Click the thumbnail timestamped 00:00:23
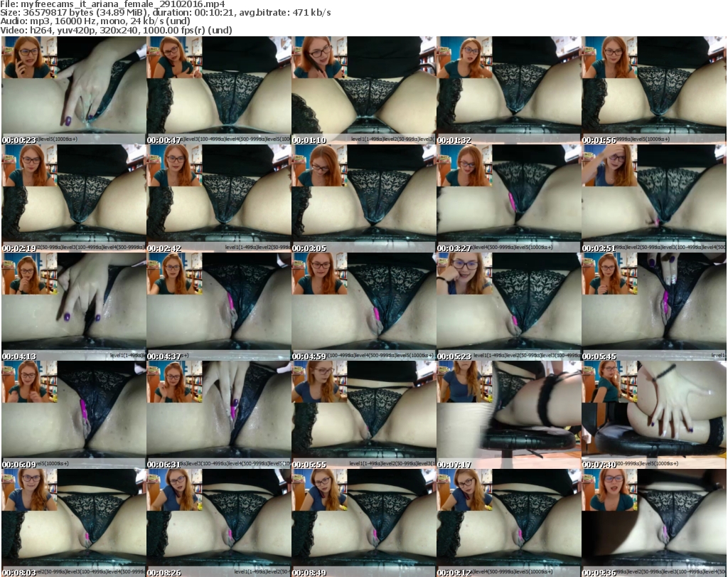Image resolution: width=728 pixels, height=577 pixels. tap(74, 90)
